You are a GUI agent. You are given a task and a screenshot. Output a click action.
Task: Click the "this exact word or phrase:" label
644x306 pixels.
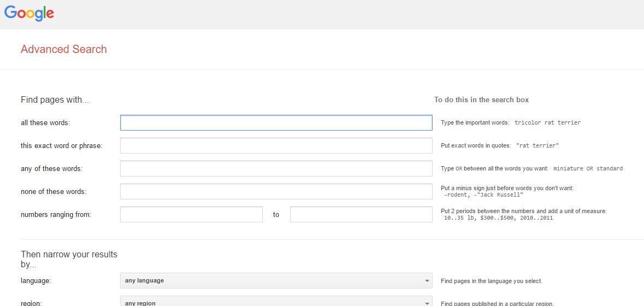pos(62,146)
